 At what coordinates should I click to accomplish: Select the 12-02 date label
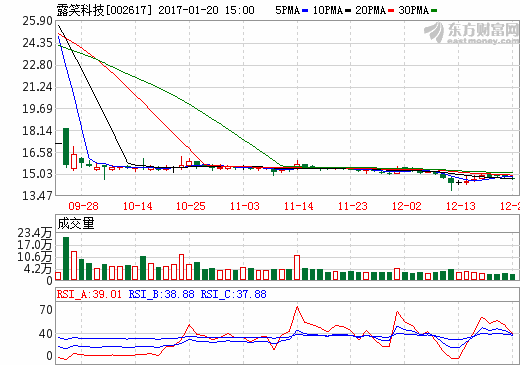point(407,206)
